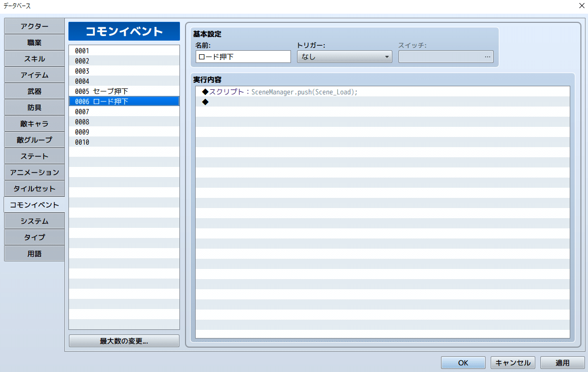Open the トリガー dropdown currently set to なし
This screenshot has width=588, height=372.
[344, 56]
